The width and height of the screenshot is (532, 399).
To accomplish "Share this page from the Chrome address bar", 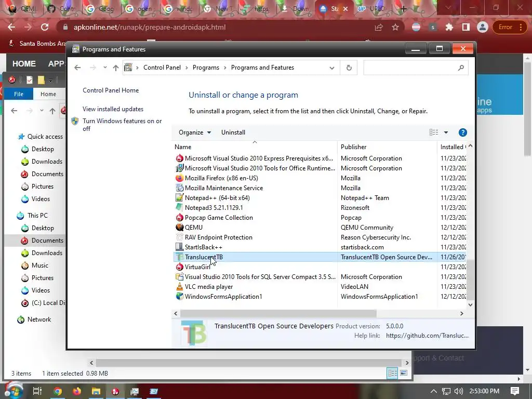I will (x=379, y=27).
